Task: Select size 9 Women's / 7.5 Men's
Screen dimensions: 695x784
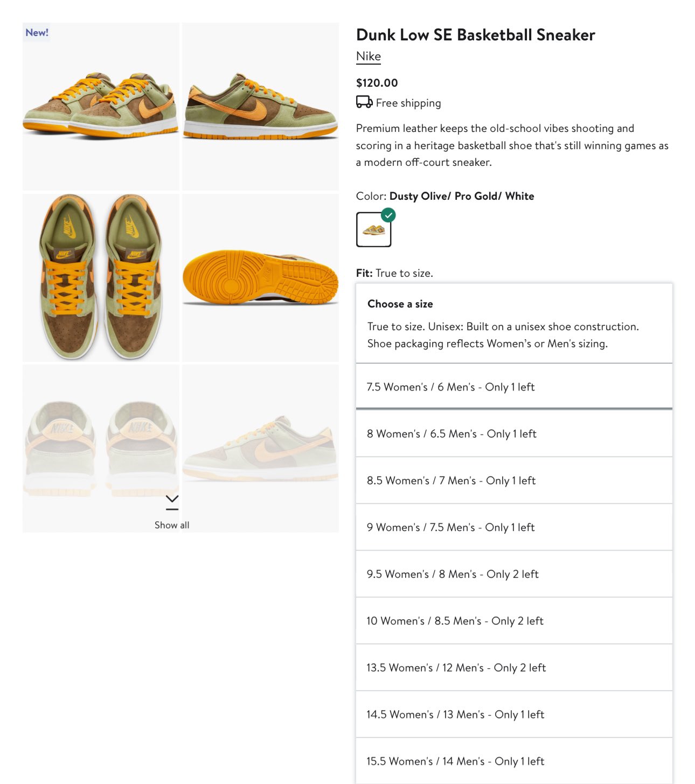Action: [x=514, y=527]
